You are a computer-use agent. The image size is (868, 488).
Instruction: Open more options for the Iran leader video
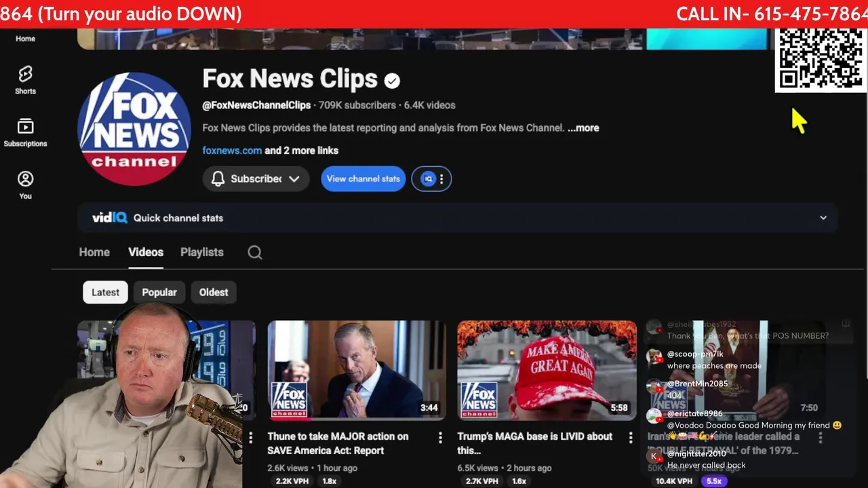(x=820, y=438)
